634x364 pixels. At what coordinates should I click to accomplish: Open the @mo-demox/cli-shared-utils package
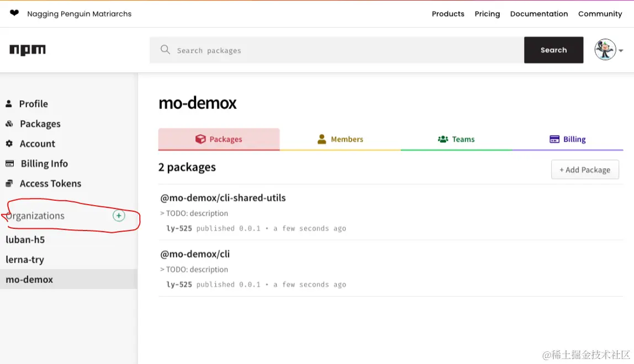pyautogui.click(x=223, y=198)
